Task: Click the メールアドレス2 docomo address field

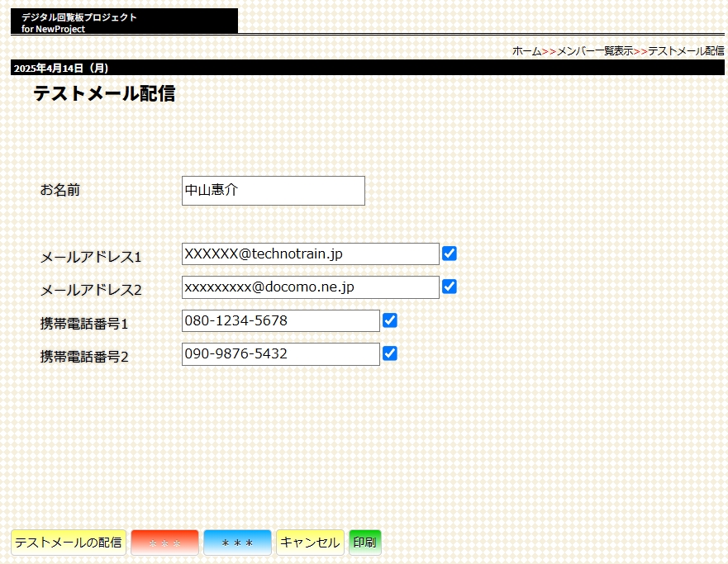Action: (x=311, y=287)
